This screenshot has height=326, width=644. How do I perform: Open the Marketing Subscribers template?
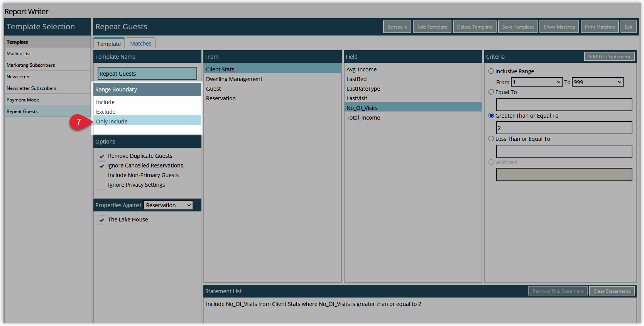[48, 65]
